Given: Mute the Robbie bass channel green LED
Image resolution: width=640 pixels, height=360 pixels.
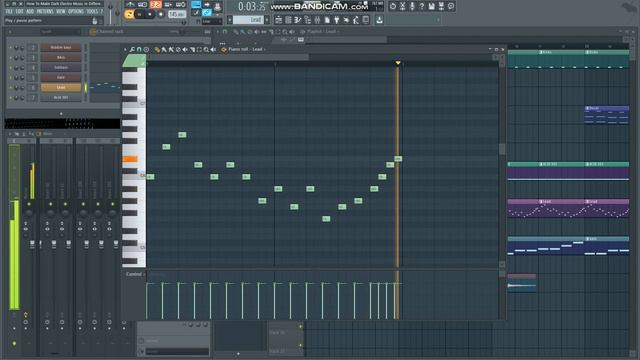Looking at the screenshot, I should (x=11, y=48).
